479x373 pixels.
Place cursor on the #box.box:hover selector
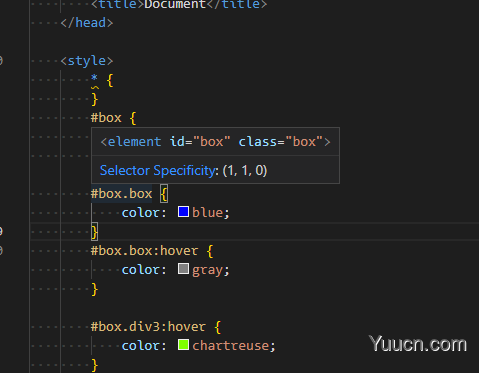pyautogui.click(x=144, y=251)
